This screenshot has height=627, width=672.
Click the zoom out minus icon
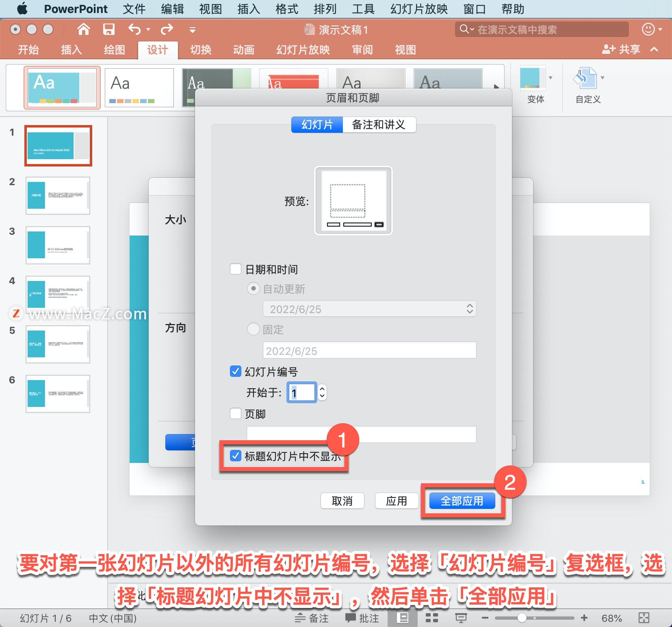pos(485,618)
